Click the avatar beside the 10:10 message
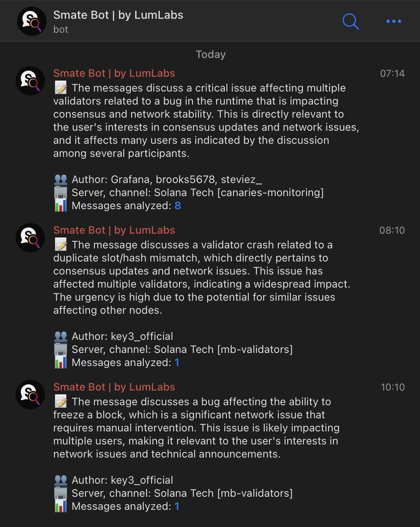The width and height of the screenshot is (420, 527). pyautogui.click(x=30, y=395)
